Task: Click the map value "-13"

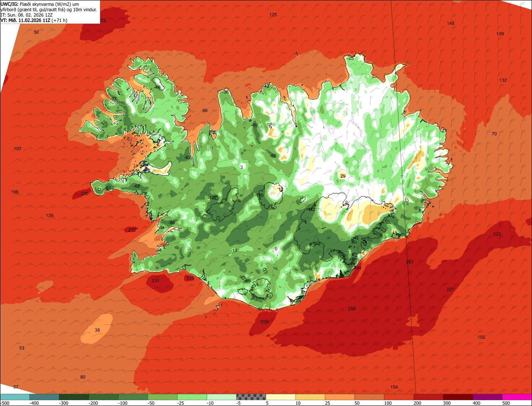Action: (234, 250)
